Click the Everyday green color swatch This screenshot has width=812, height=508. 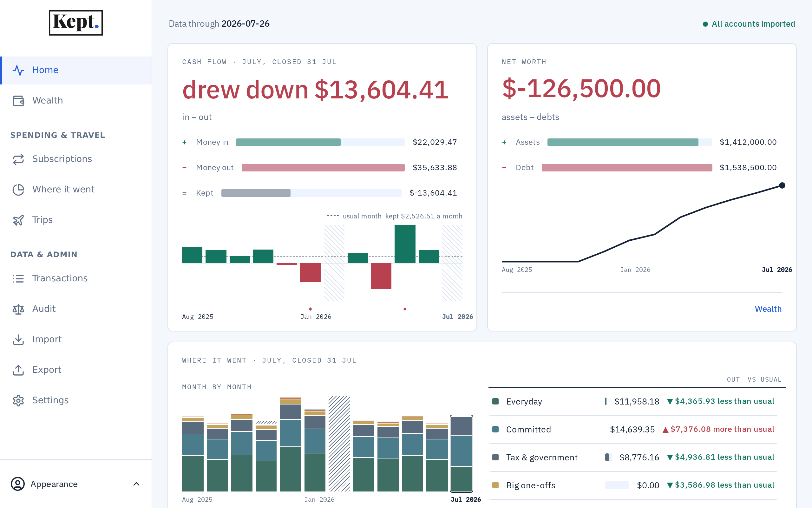tap(495, 401)
